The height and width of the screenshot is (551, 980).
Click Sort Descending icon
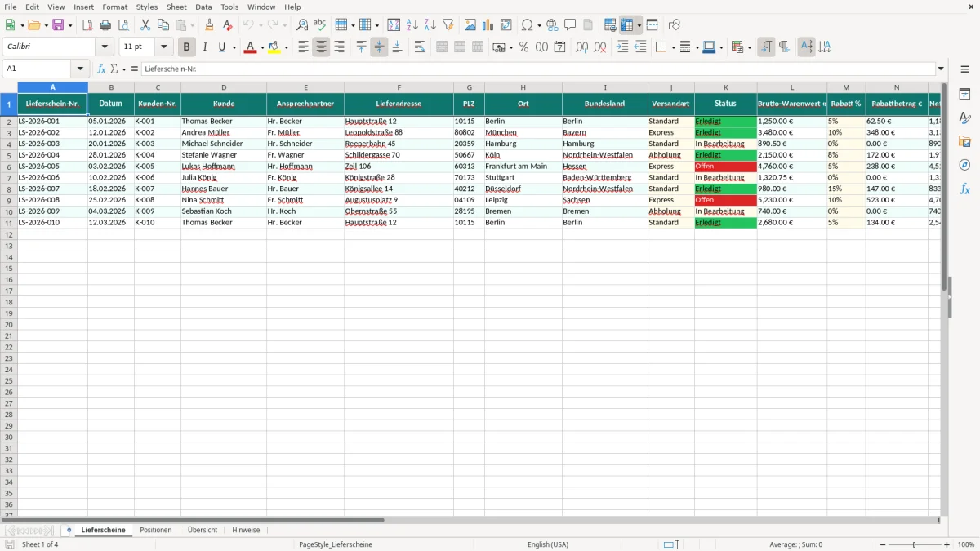430,25
